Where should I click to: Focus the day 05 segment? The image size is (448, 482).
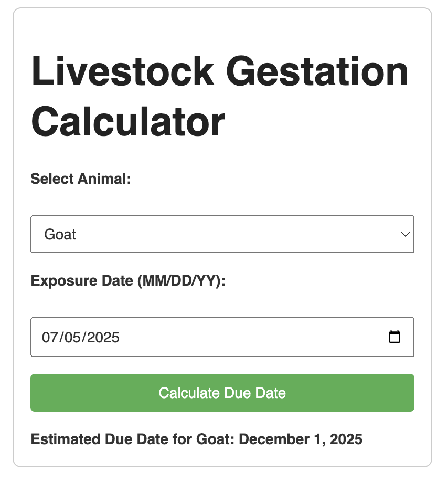(72, 337)
